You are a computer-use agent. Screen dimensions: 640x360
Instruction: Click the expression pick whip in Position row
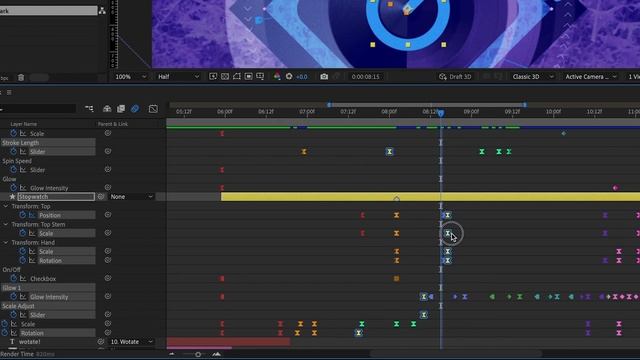(108, 215)
